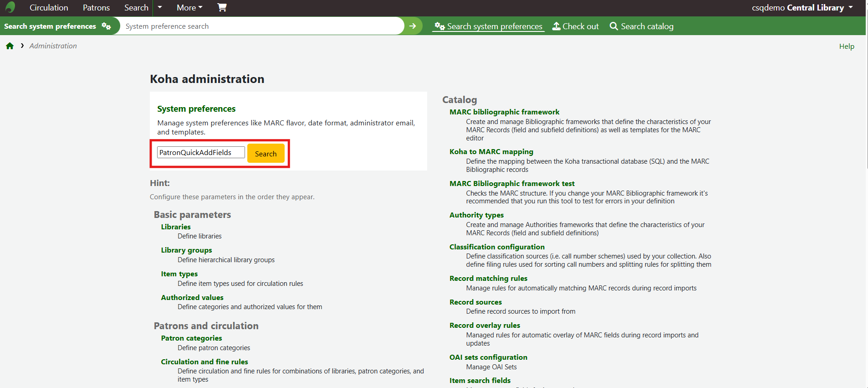
Task: Open the Libraries link
Action: [176, 227]
